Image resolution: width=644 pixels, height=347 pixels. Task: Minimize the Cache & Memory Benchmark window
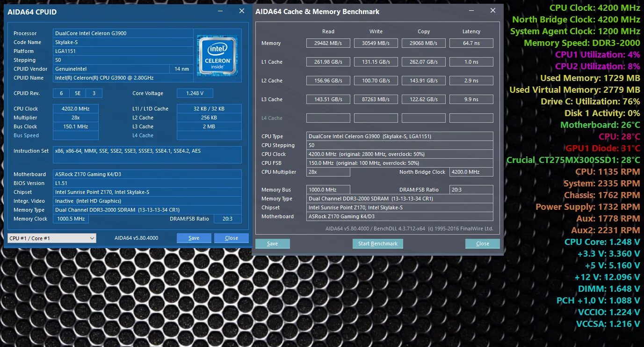pos(472,11)
